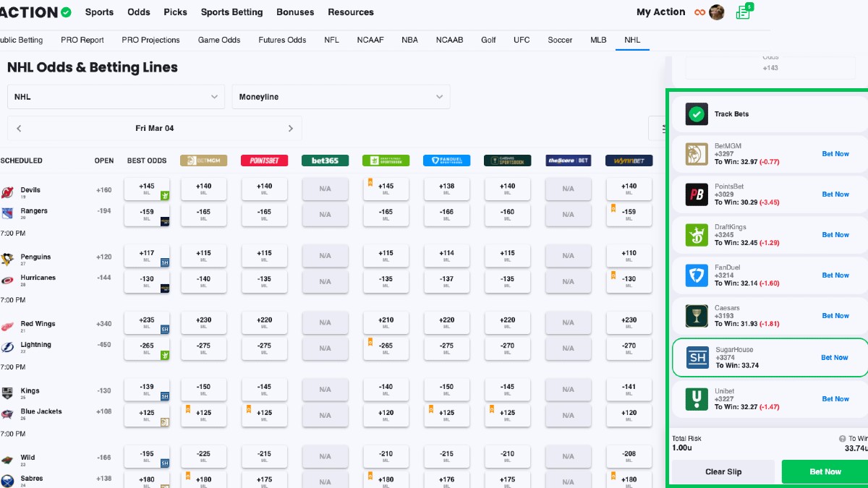Open the Penguins team logo

[7, 259]
